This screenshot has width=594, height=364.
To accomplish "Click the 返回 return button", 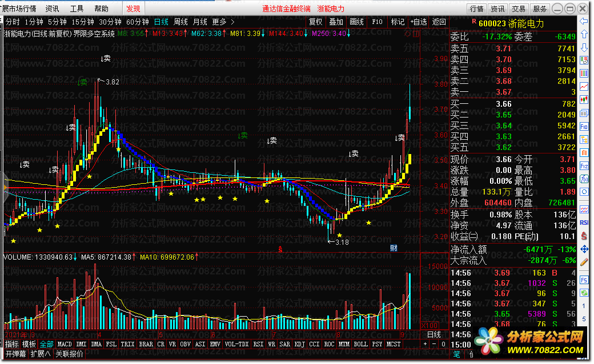I will 439,22.
